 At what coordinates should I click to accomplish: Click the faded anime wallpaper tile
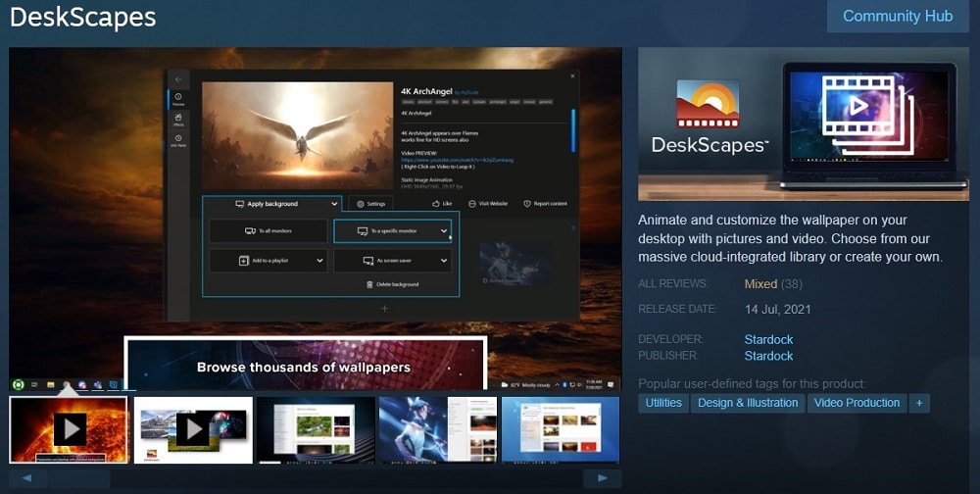(515, 264)
